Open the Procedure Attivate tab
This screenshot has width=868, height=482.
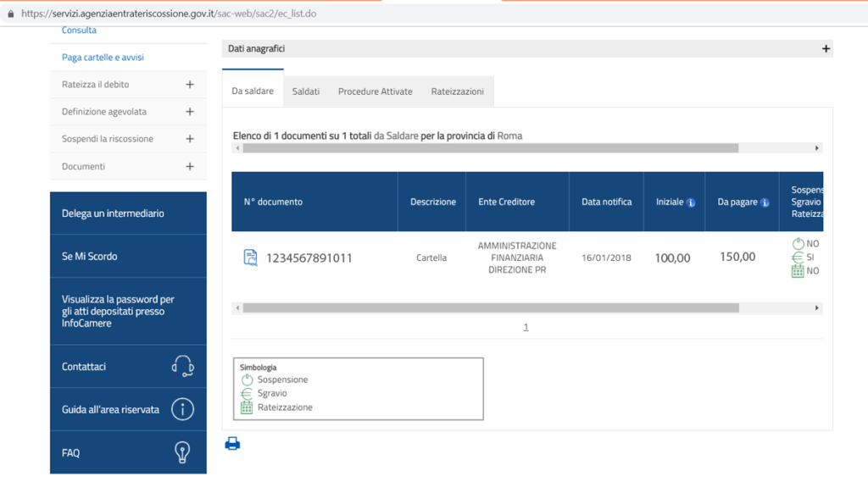tap(375, 91)
